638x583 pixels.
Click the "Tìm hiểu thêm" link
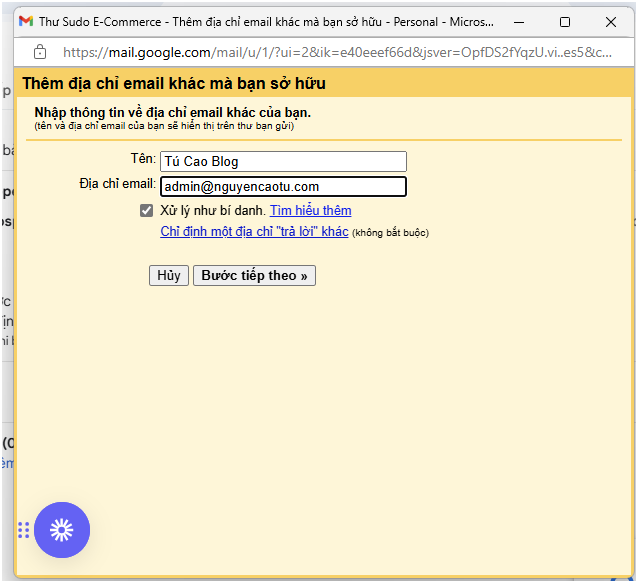310,211
